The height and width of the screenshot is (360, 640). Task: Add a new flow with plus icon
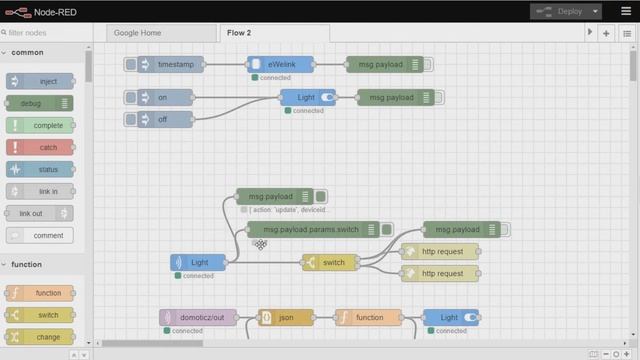[606, 33]
